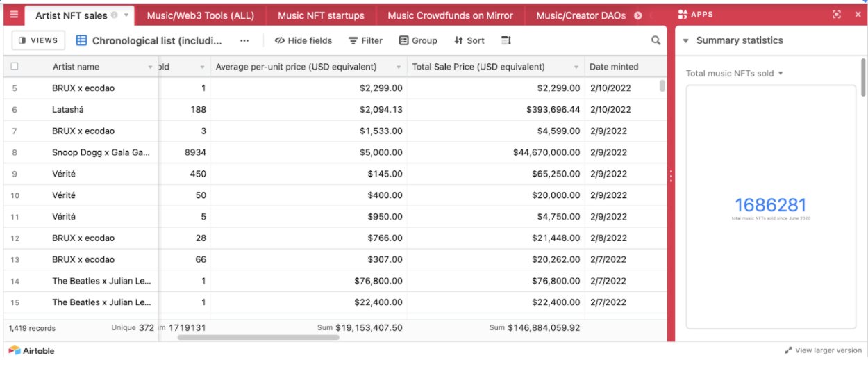Click the 1,419 records count
Screen dimensions: 868x367
click(32, 328)
